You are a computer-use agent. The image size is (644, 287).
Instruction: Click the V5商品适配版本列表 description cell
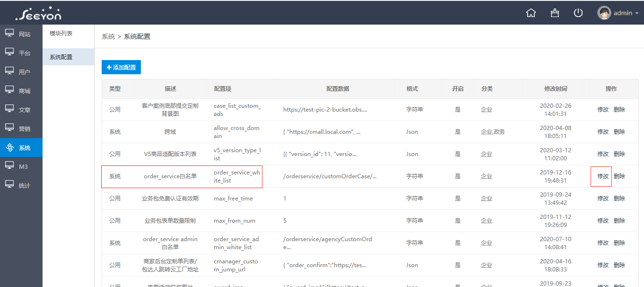point(170,154)
